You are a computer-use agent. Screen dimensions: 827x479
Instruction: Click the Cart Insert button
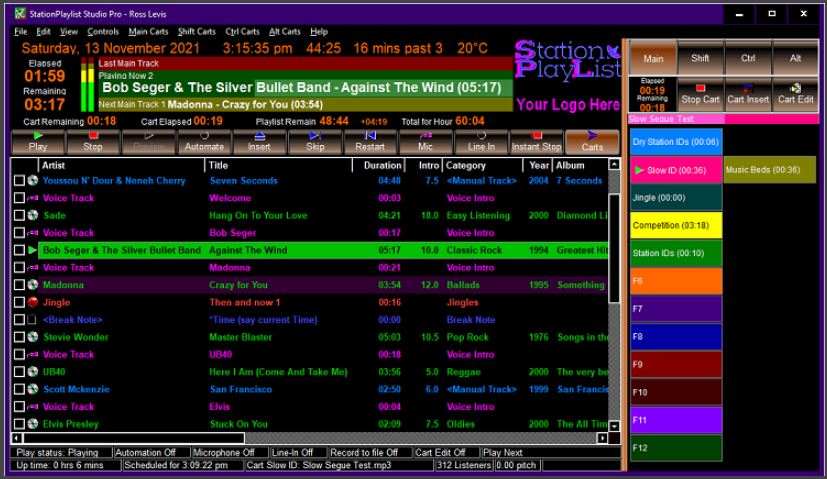748,94
